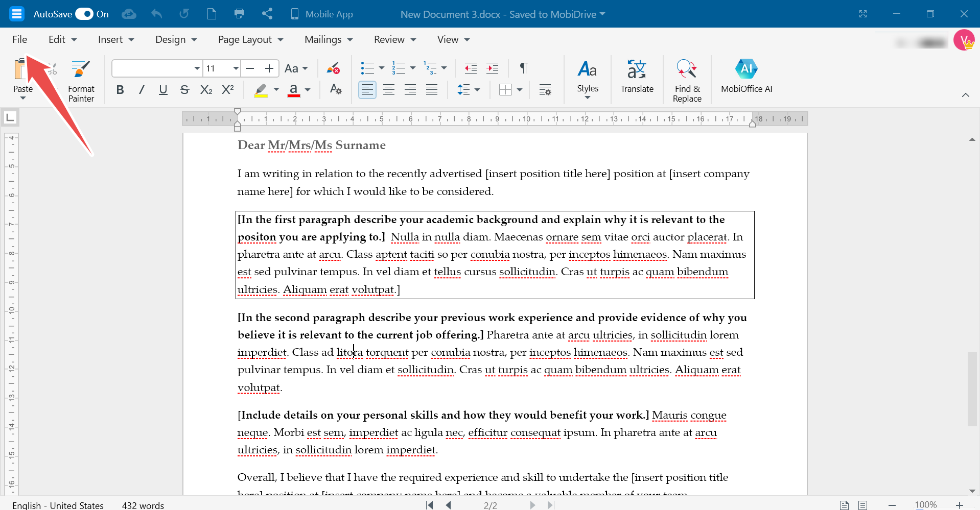The width and height of the screenshot is (980, 510).
Task: Toggle italic formatting
Action: pyautogui.click(x=142, y=90)
